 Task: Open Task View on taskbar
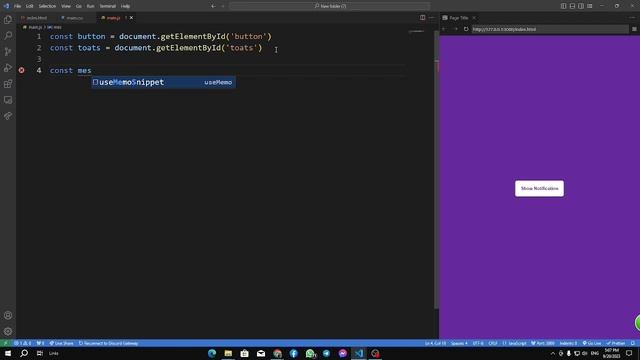click(40, 353)
